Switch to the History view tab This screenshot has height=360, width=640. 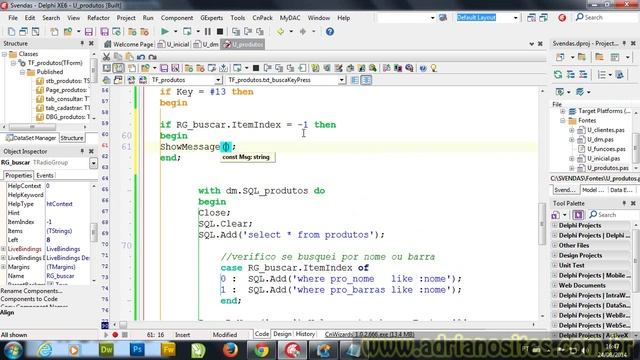(x=305, y=334)
